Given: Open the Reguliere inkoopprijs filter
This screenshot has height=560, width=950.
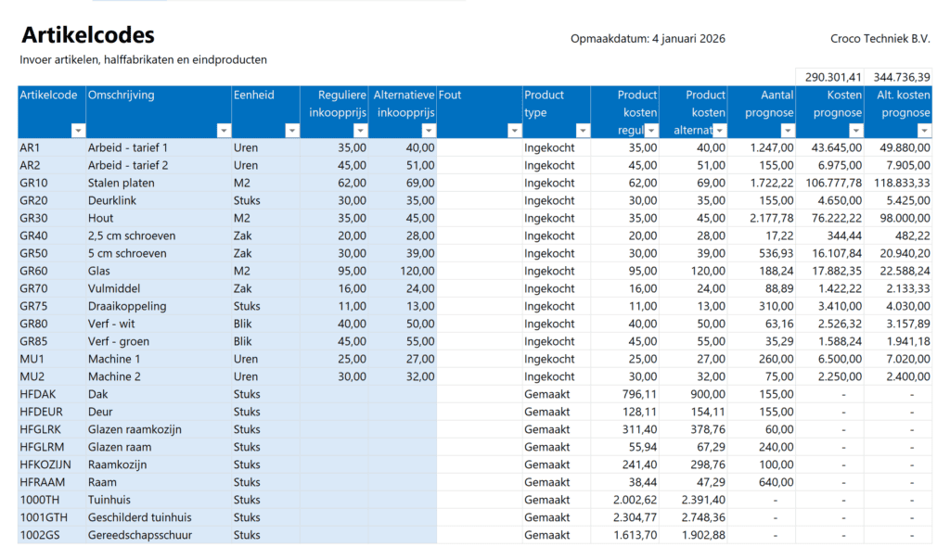Looking at the screenshot, I should coord(358,130).
